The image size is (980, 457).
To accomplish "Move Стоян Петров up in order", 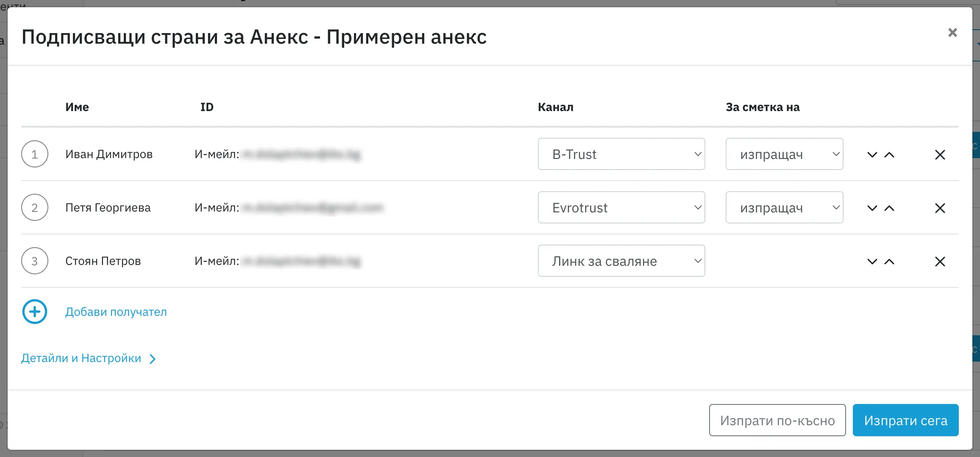I will point(889,262).
